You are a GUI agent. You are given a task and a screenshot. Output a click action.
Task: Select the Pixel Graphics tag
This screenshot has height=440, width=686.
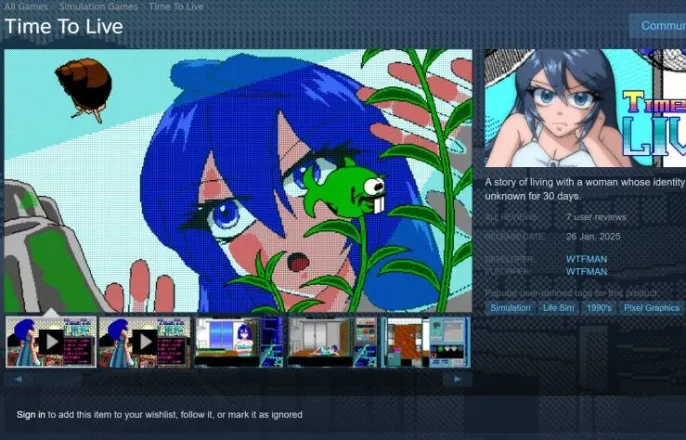(x=651, y=308)
